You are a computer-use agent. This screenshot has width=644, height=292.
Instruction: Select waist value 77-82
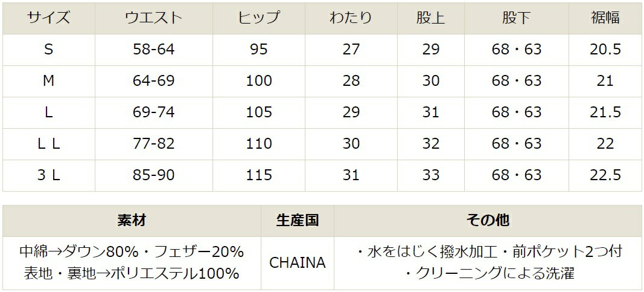click(153, 144)
